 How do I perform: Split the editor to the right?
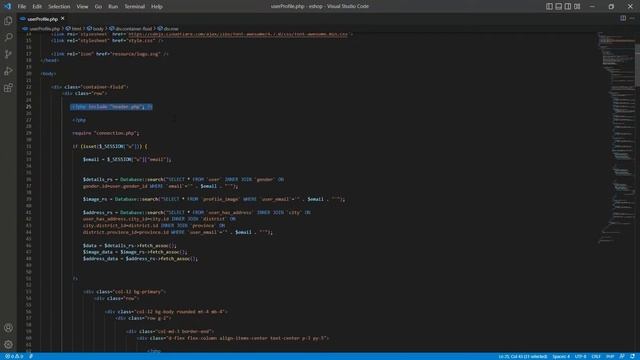(x=623, y=18)
